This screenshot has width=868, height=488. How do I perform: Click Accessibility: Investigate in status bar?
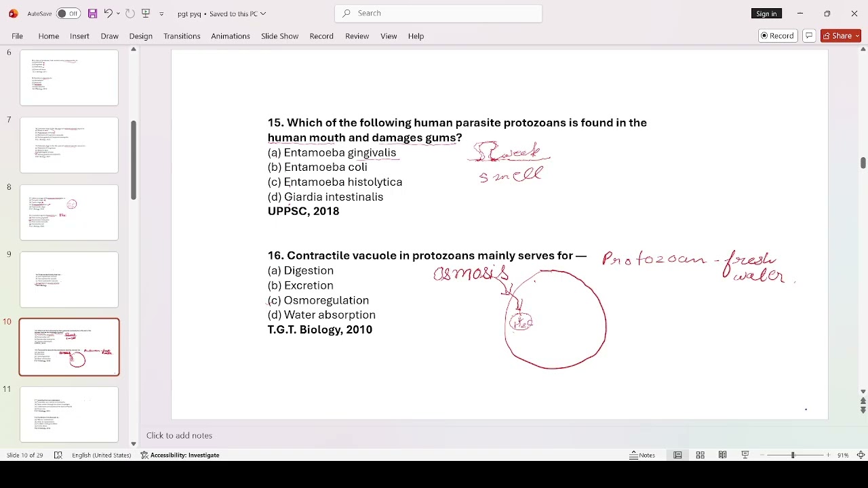180,455
